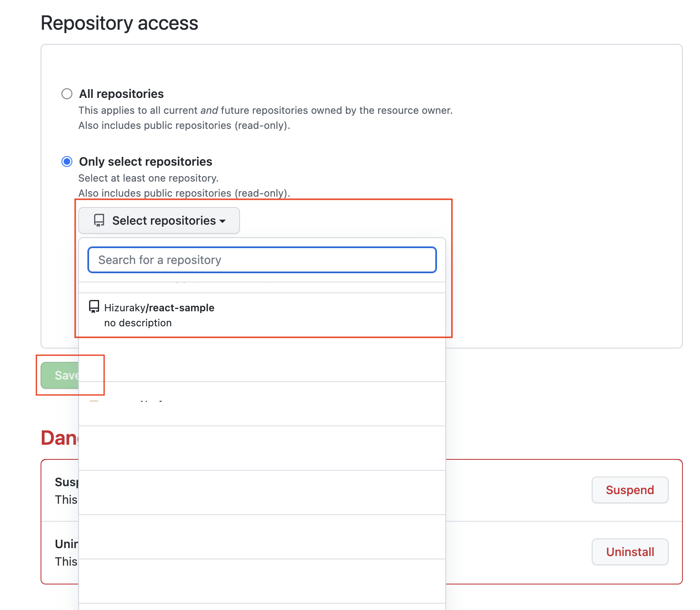Click the italic "and" in All repositories description
Screen dimensions: 700x610
[x=209, y=110]
